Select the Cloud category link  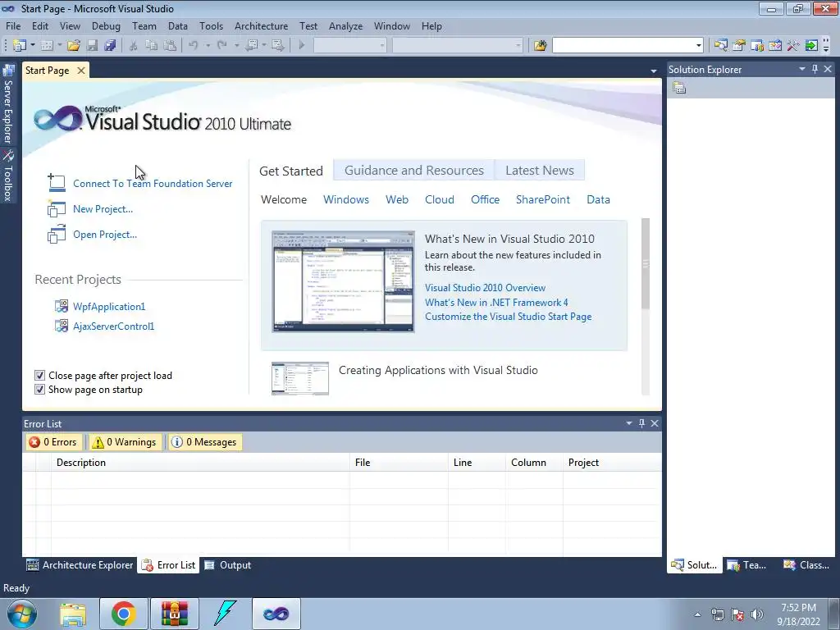pyautogui.click(x=440, y=200)
